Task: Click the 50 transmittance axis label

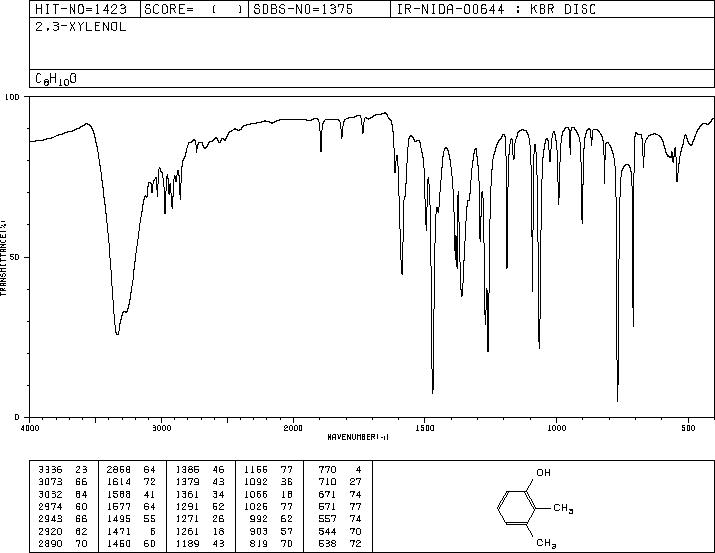Action: tap(15, 258)
